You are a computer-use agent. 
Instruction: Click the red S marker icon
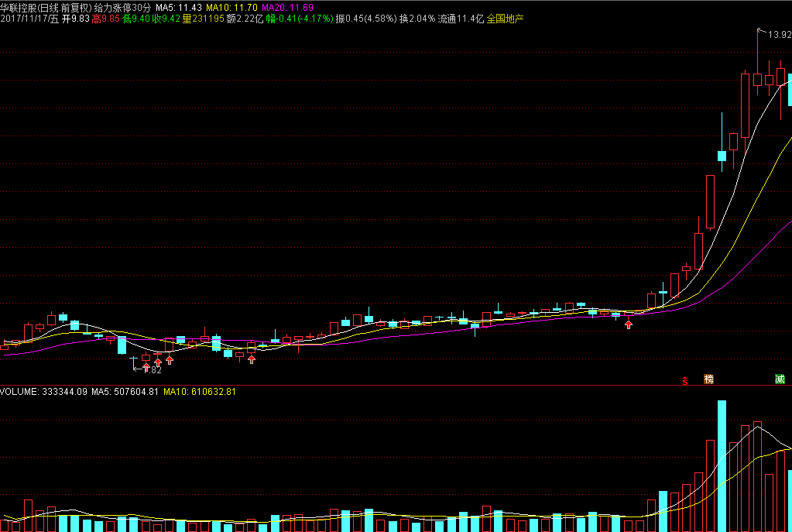[x=685, y=380]
